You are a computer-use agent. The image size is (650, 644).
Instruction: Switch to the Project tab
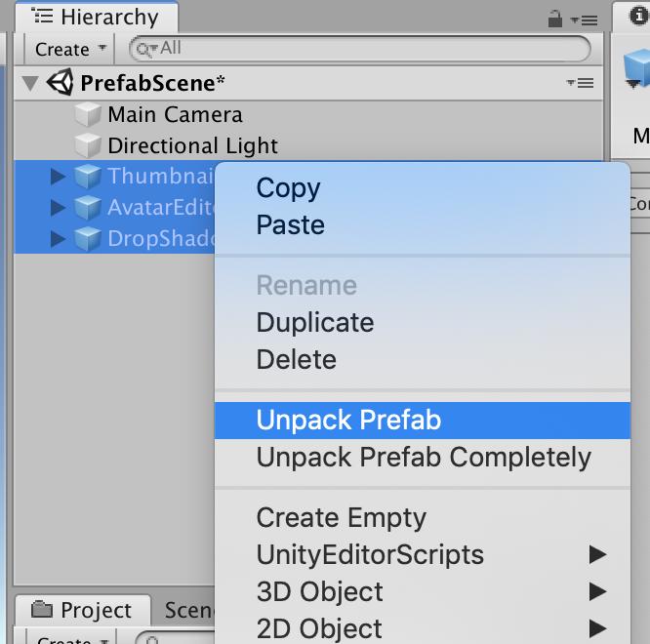click(83, 611)
